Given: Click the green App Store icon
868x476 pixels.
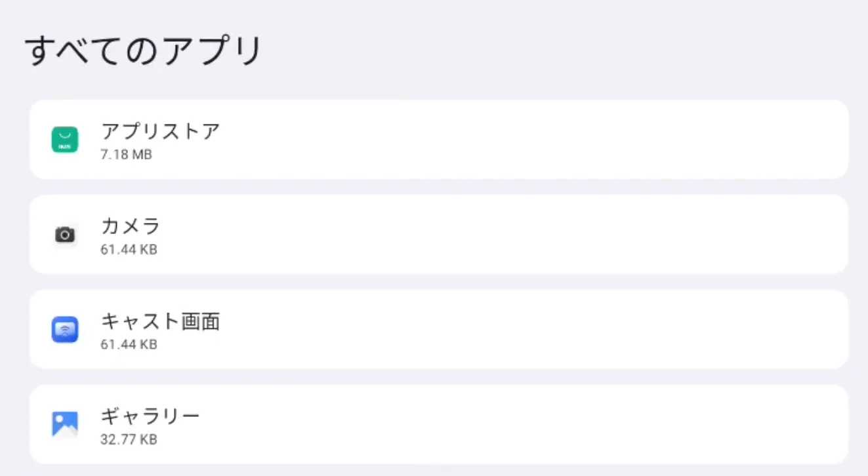Looking at the screenshot, I should tap(65, 140).
